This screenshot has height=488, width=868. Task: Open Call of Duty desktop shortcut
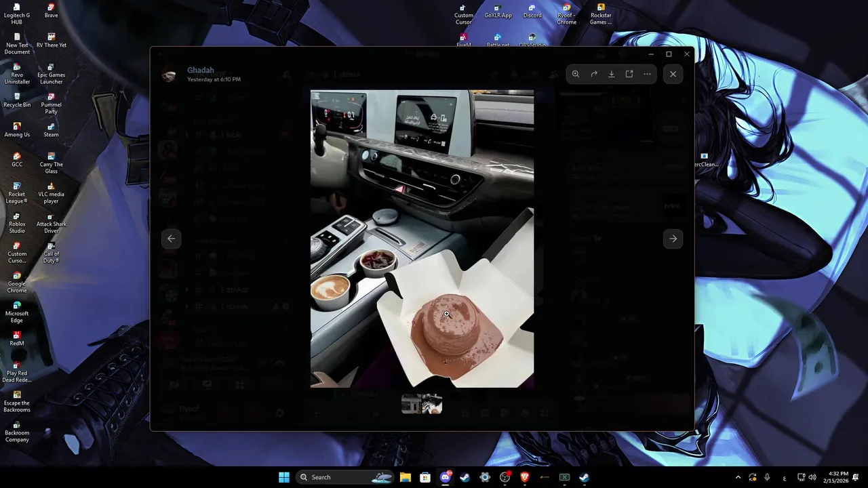point(51,253)
